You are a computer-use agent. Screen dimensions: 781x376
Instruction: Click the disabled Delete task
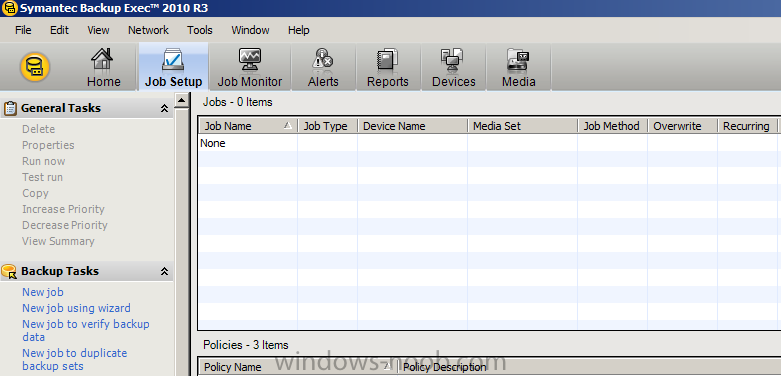tap(38, 129)
